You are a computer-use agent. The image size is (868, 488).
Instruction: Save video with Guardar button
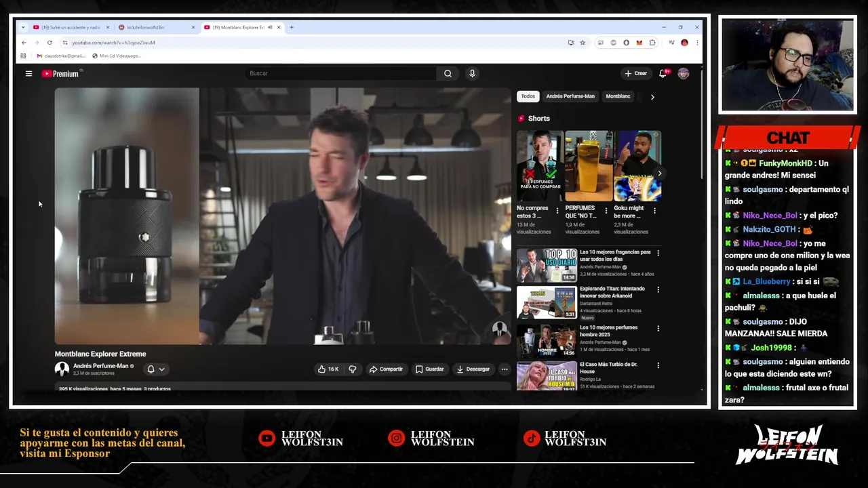[429, 369]
